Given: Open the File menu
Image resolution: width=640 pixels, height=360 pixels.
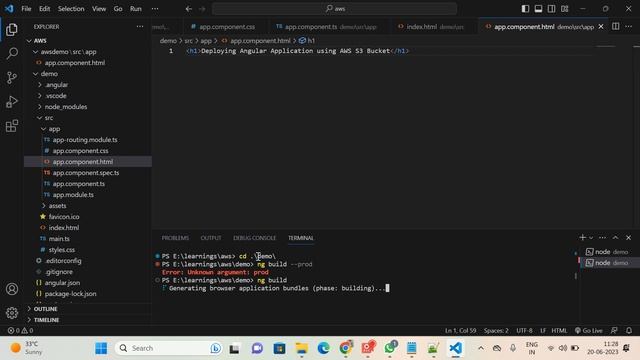Looking at the screenshot, I should pos(27,9).
